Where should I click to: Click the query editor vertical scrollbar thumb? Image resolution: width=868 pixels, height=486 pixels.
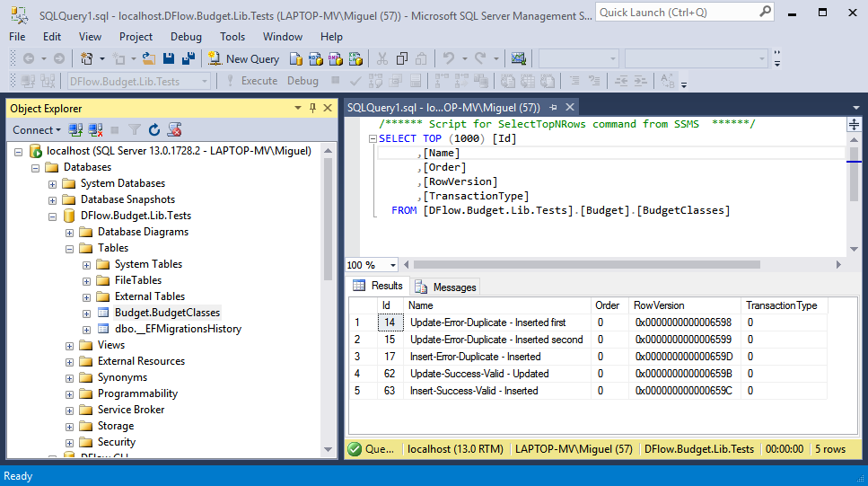tap(855, 174)
